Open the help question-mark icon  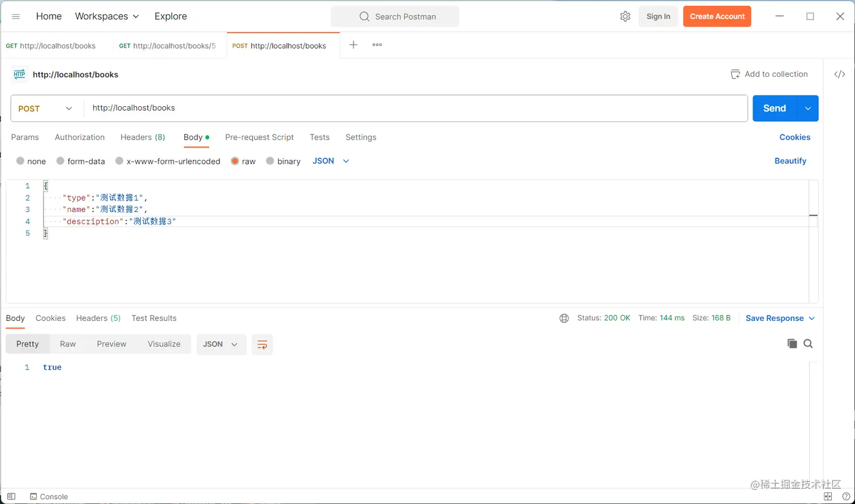click(x=846, y=497)
